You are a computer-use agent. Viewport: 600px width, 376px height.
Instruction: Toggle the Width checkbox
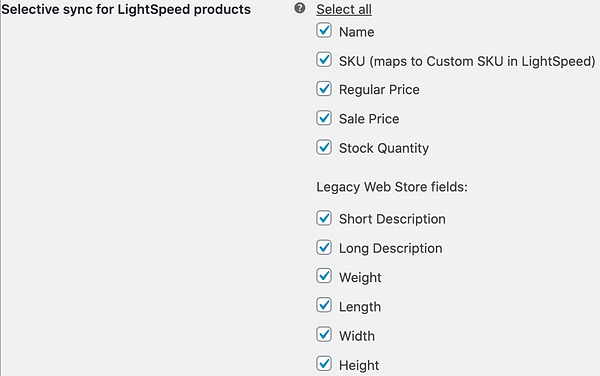(x=324, y=334)
